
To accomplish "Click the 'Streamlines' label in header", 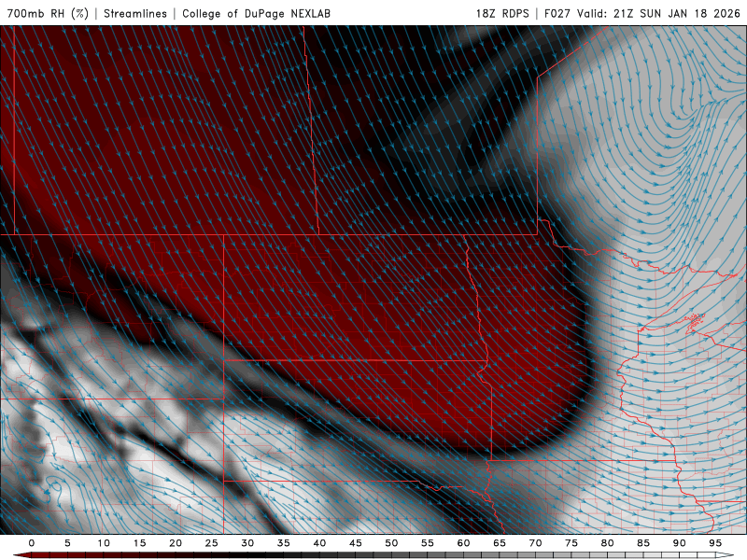I will 135,13.
